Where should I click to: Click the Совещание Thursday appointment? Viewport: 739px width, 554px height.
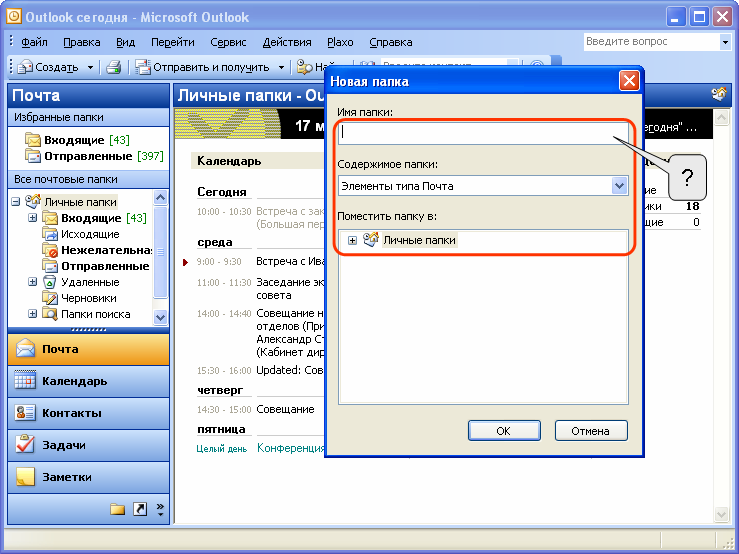(x=285, y=409)
